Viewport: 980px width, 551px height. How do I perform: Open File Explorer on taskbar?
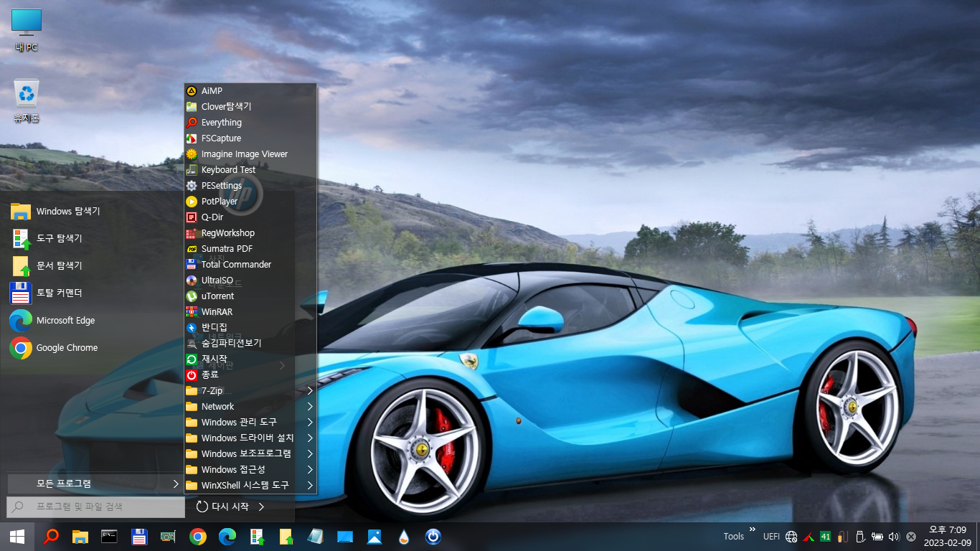[x=80, y=537]
